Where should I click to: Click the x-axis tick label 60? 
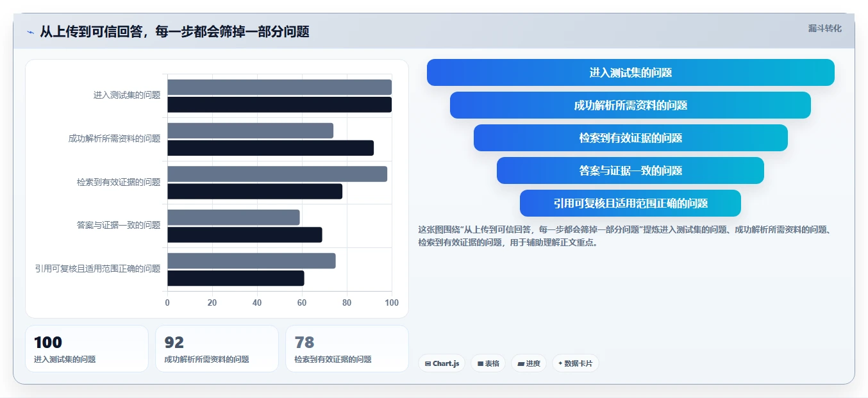click(302, 303)
